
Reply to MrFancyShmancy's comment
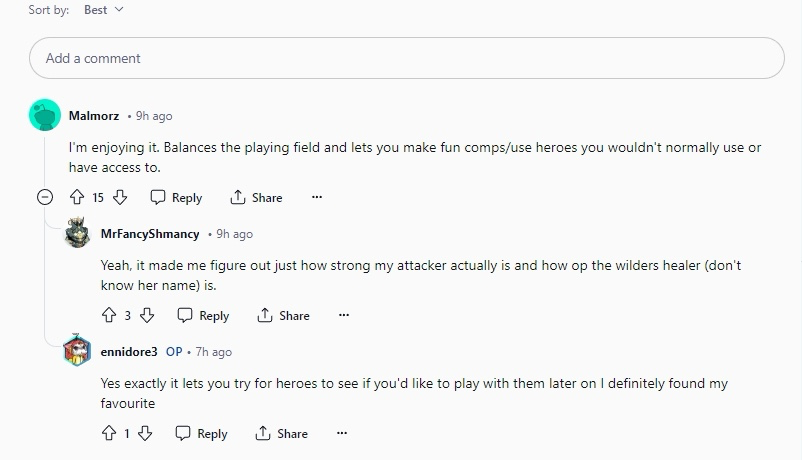tap(203, 316)
